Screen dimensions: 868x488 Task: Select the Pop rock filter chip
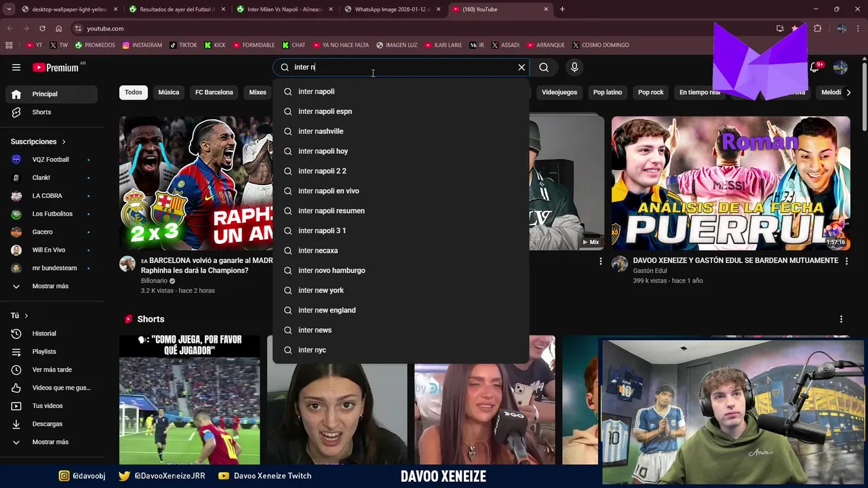651,92
